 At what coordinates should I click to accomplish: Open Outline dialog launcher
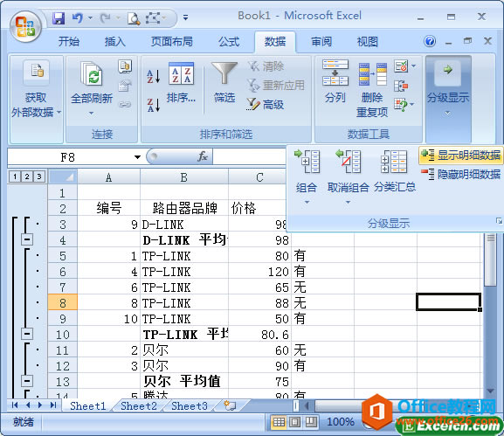pyautogui.click(x=499, y=221)
